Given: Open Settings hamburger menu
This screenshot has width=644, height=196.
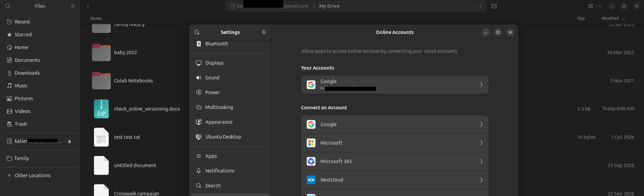Looking at the screenshot, I should [x=264, y=32].
